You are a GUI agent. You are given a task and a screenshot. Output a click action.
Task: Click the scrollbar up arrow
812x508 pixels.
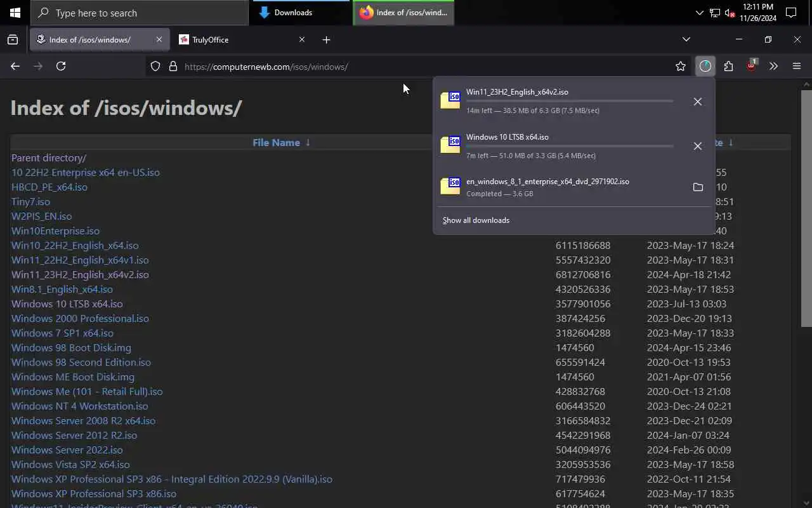pos(806,83)
